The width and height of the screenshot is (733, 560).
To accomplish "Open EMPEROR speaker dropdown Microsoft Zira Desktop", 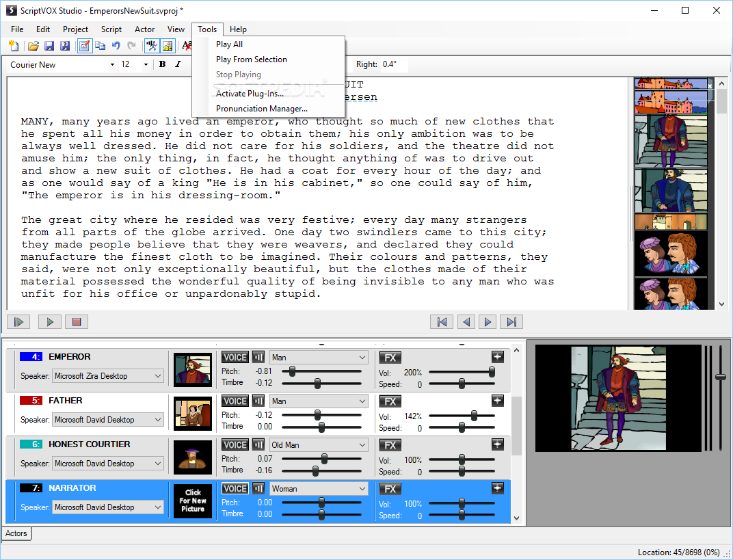I will 108,376.
